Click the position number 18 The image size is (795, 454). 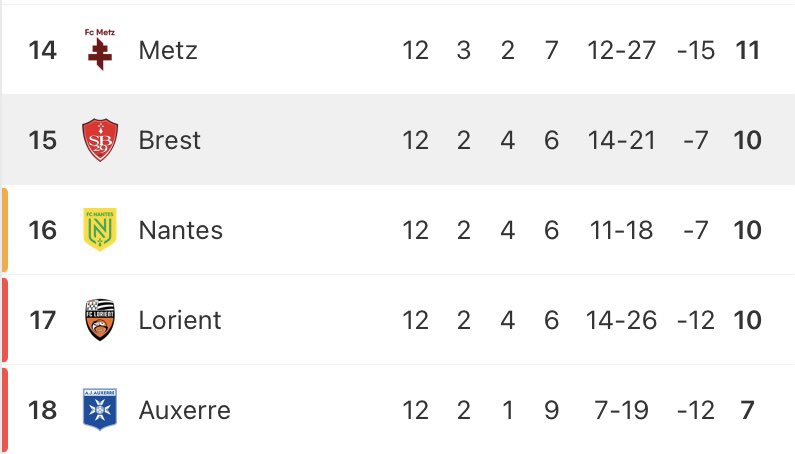tap(43, 410)
